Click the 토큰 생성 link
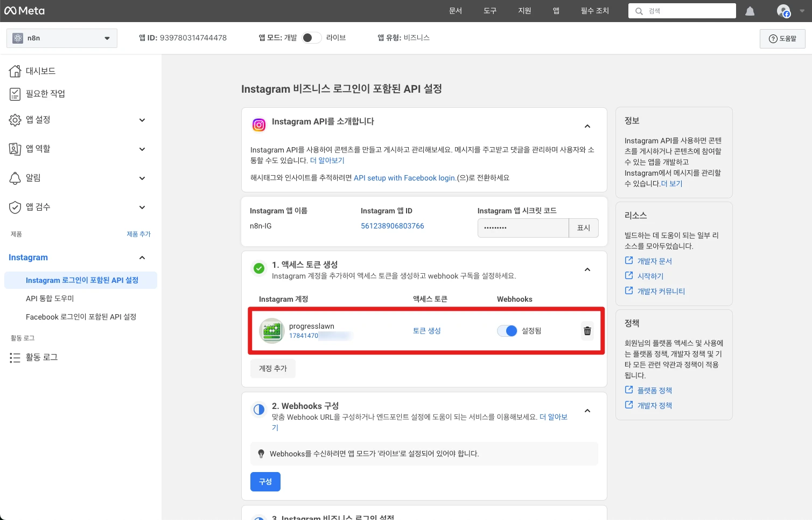812x520 pixels. tap(427, 331)
